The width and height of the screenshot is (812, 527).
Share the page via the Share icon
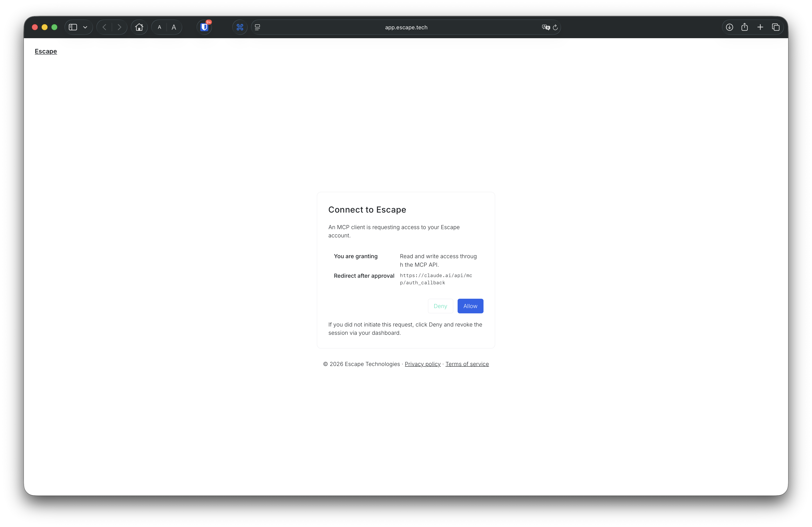pos(745,27)
